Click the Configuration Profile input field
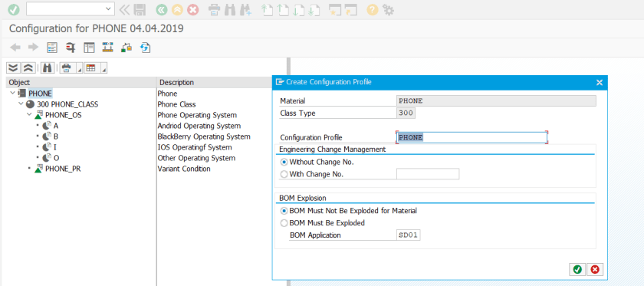The height and width of the screenshot is (286, 644). [x=472, y=137]
